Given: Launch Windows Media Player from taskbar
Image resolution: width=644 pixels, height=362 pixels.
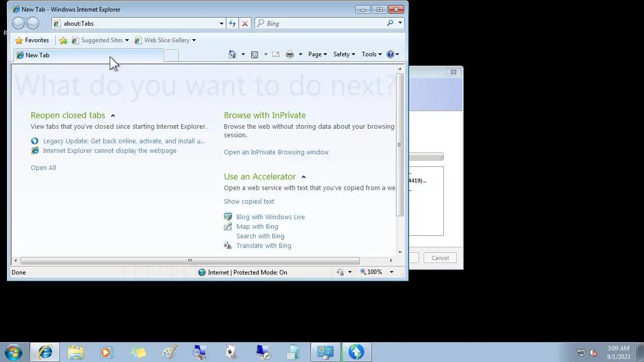Looking at the screenshot, I should 107,352.
